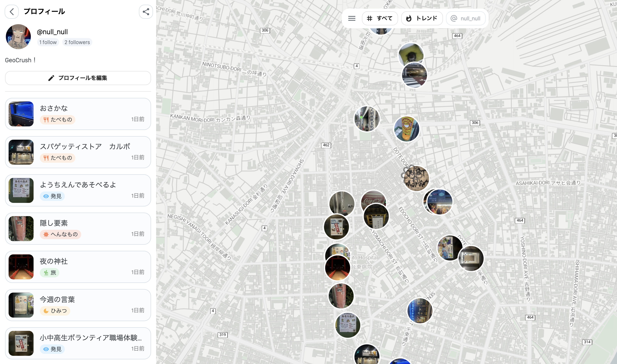Click the 旅 tag on the 夜の神社 post

coord(50,273)
